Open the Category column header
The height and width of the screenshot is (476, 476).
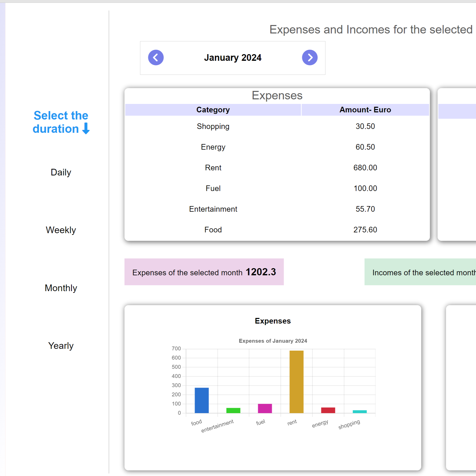pyautogui.click(x=213, y=110)
